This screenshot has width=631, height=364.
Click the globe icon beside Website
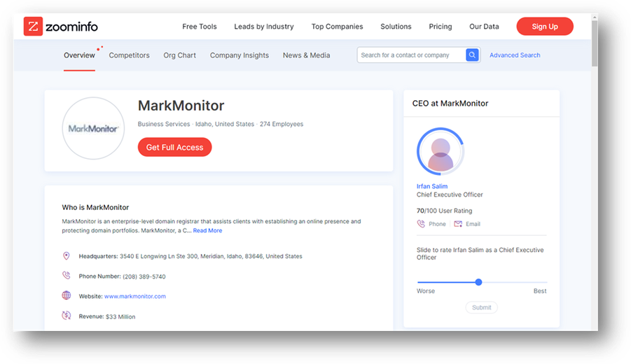point(67,295)
